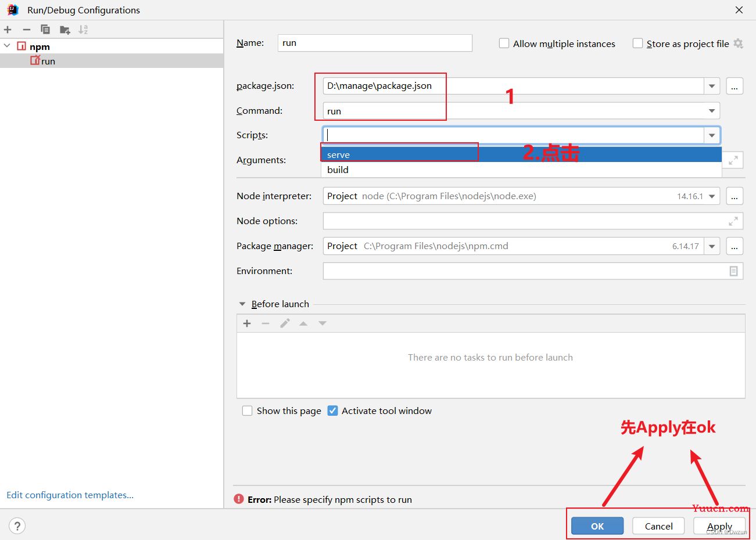Open the Scripts dropdown arrow
Image resolution: width=756 pixels, height=540 pixels.
point(712,135)
